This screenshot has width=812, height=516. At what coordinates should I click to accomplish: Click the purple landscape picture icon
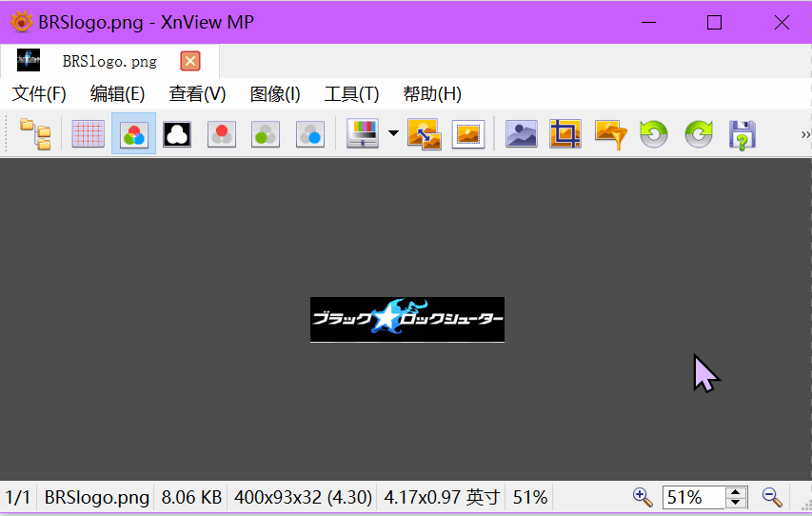(521, 134)
